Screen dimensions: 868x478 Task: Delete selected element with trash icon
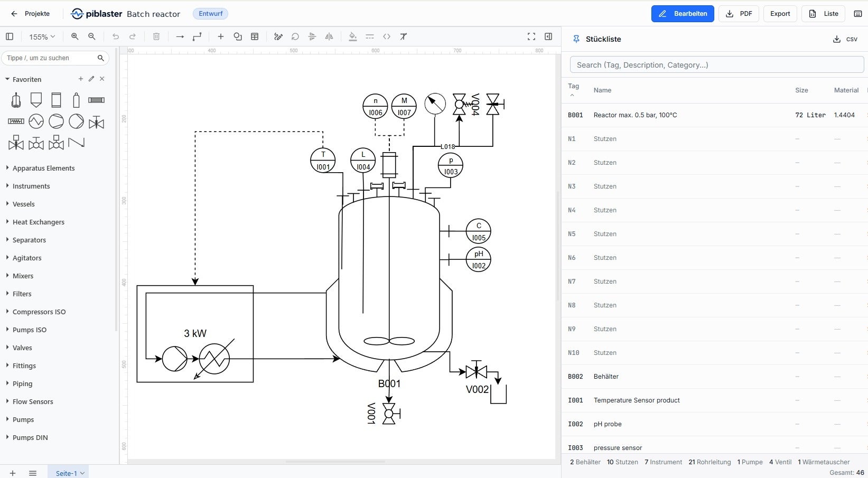point(156,36)
